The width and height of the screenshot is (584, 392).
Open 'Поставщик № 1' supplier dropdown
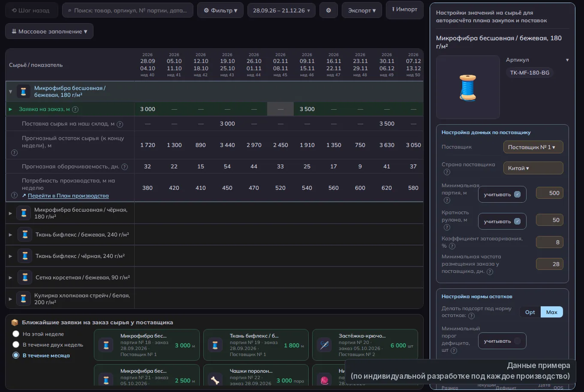(533, 147)
